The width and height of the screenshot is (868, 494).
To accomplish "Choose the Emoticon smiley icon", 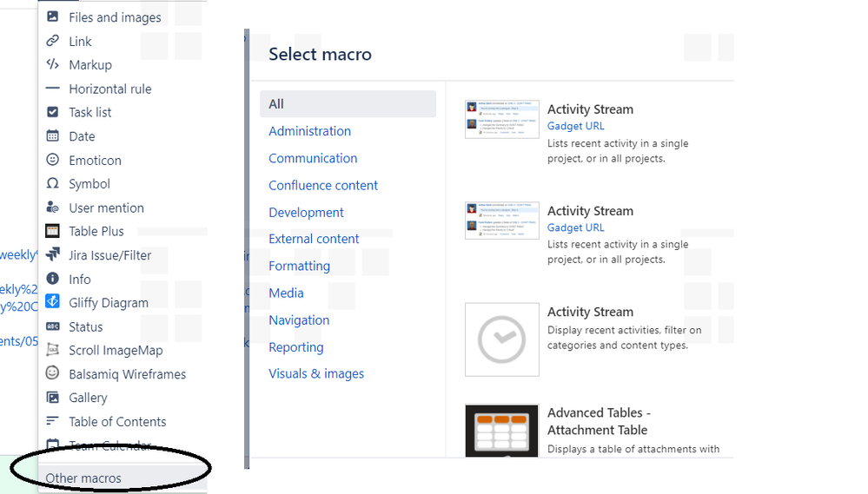I will click(x=53, y=160).
